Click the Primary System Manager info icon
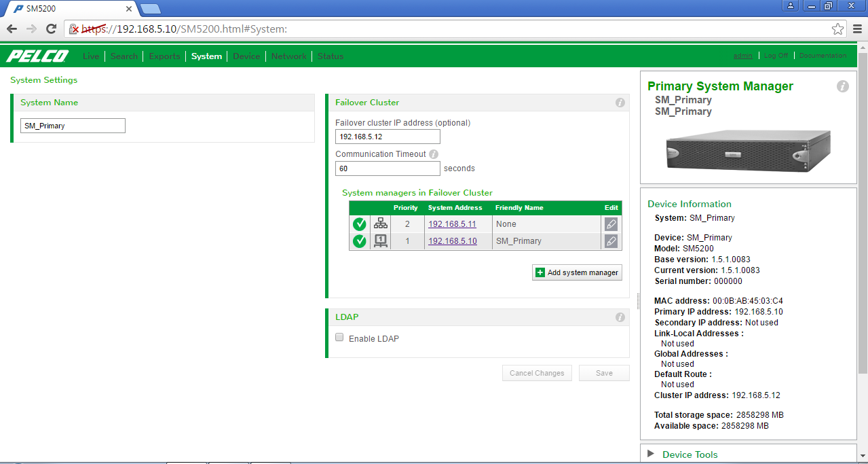Viewport: 868px width, 464px height. 842,86
